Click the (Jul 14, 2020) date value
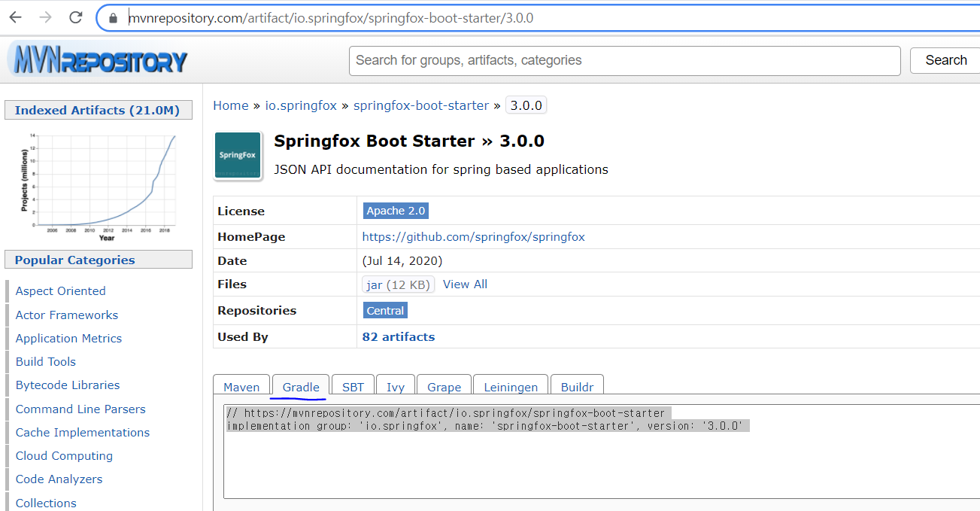The width and height of the screenshot is (980, 511). pos(402,260)
